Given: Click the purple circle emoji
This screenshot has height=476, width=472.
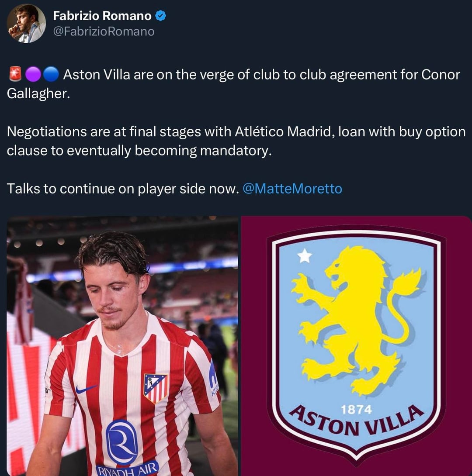Looking at the screenshot, I should (x=32, y=75).
